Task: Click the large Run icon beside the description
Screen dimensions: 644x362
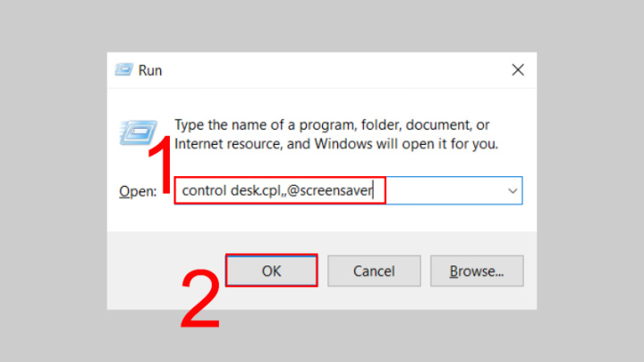Action: click(x=137, y=133)
